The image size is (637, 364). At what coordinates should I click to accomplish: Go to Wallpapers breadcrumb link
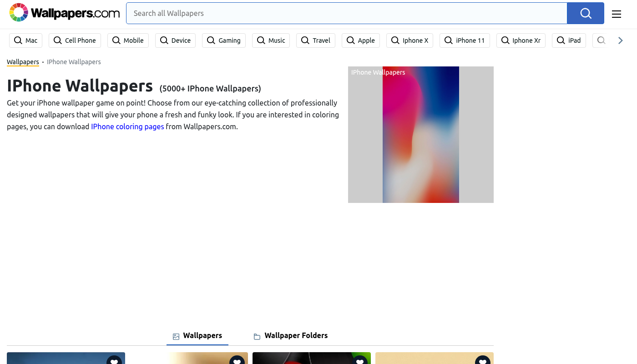[x=23, y=62]
